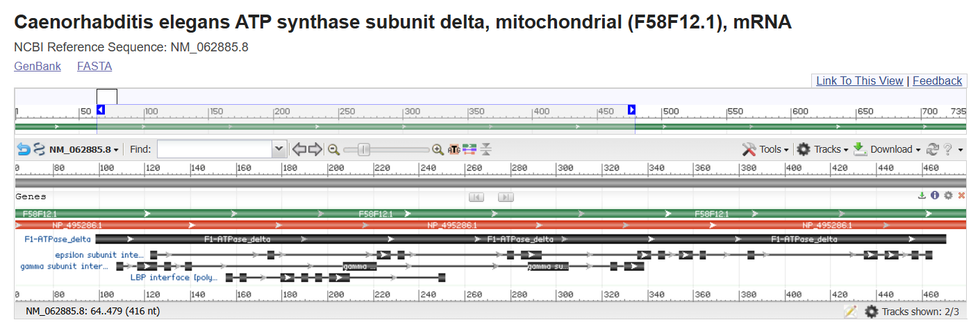Viewport: 980px width, 329px height.
Task: Open the NM_062885.8 sequence dropdown
Action: click(x=83, y=149)
